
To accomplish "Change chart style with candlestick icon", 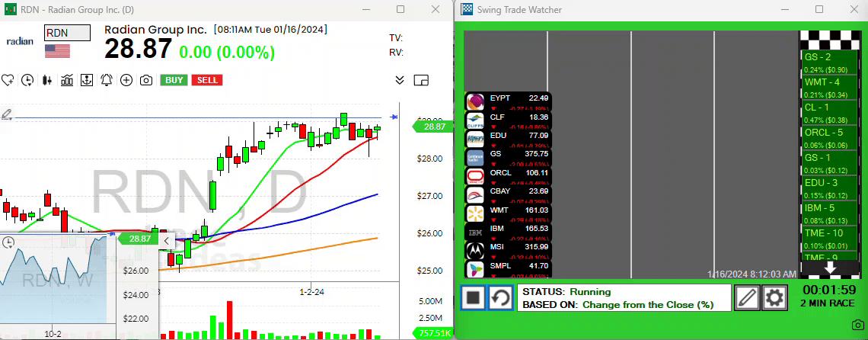I will click(x=47, y=80).
